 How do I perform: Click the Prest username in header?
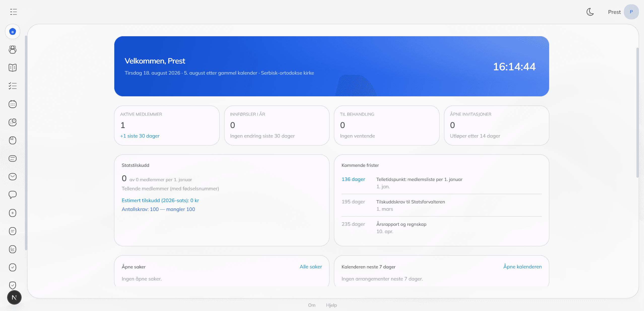click(614, 12)
